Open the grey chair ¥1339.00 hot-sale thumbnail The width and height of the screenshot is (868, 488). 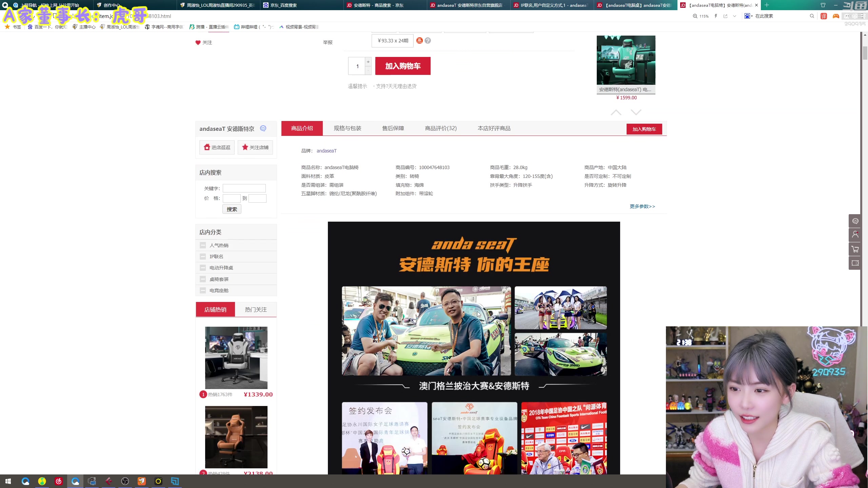click(236, 358)
